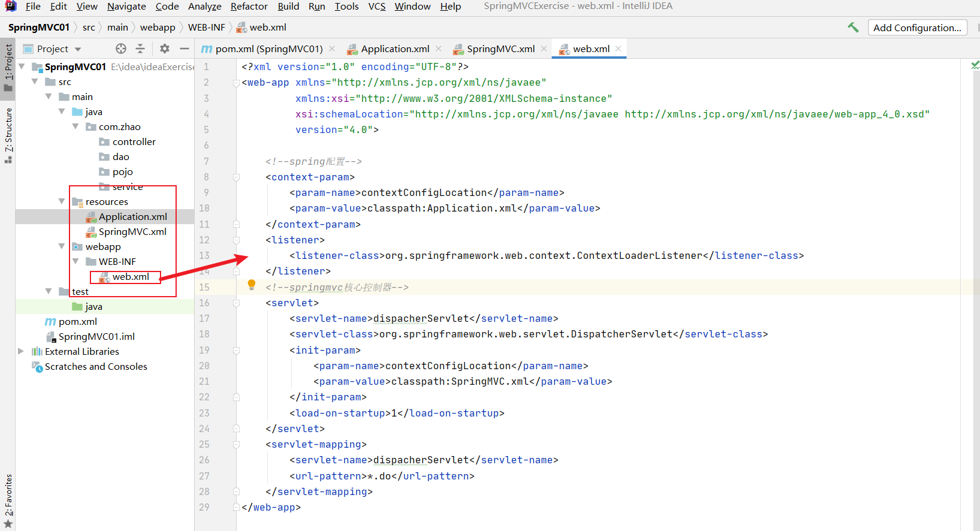Click the lightbulb intention icon on line 15

[252, 285]
